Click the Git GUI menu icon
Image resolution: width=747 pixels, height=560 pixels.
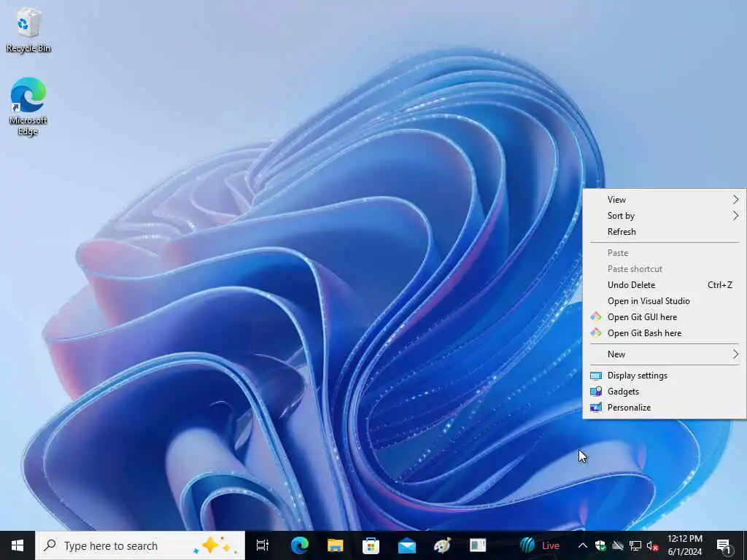click(x=595, y=317)
